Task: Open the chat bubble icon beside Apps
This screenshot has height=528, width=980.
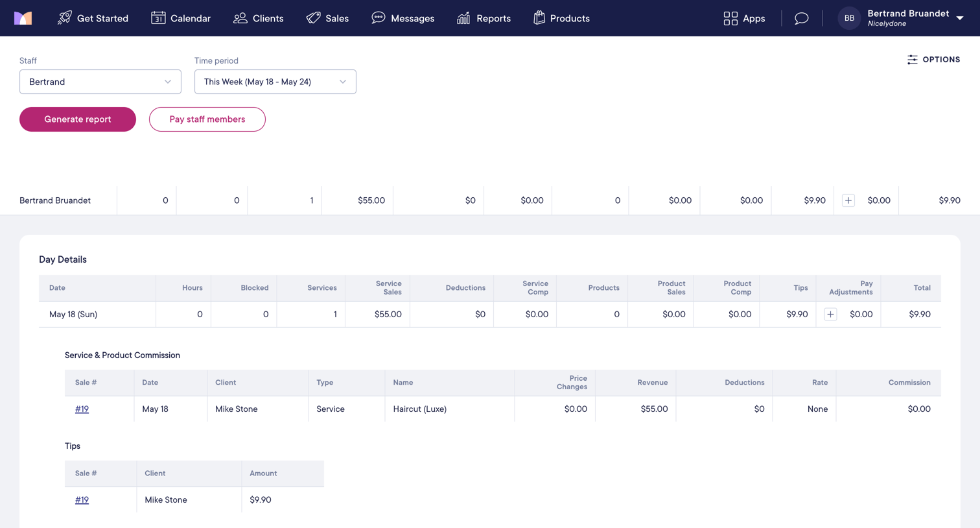Action: coord(802,18)
